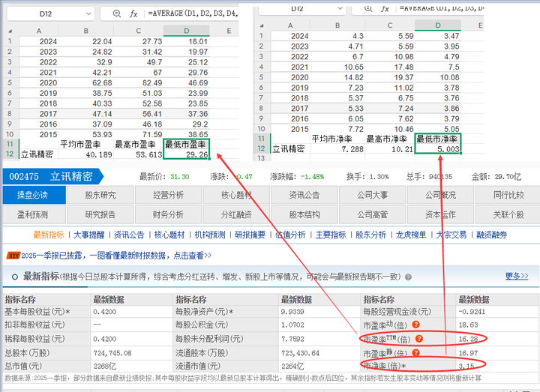Image resolution: width=540 pixels, height=392 pixels.
Task: Click select-all corner triangle in the 市盈率 sheet
Action: pyautogui.click(x=10, y=31)
